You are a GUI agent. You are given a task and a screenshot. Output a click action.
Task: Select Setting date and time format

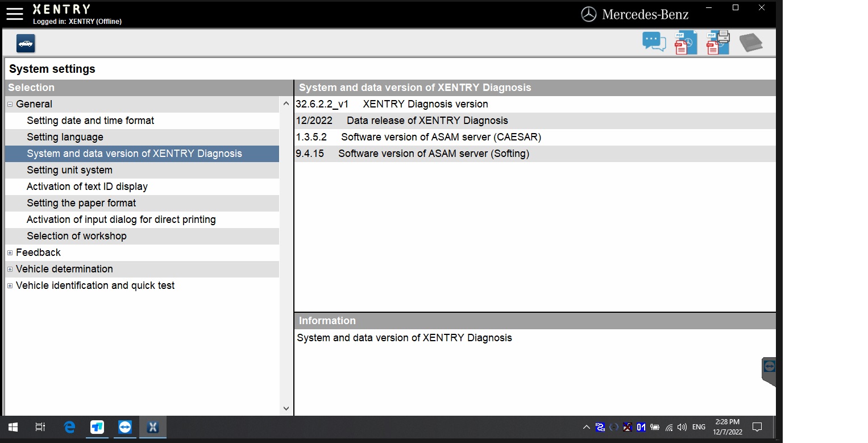[142, 121]
